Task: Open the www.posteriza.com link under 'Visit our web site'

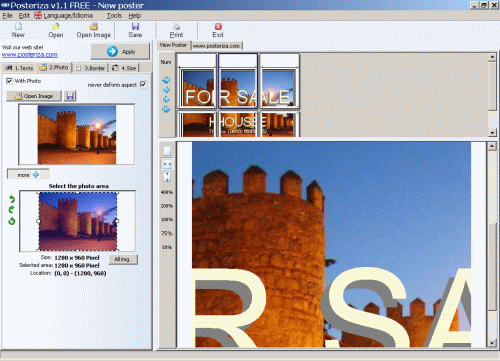Action: click(30, 54)
